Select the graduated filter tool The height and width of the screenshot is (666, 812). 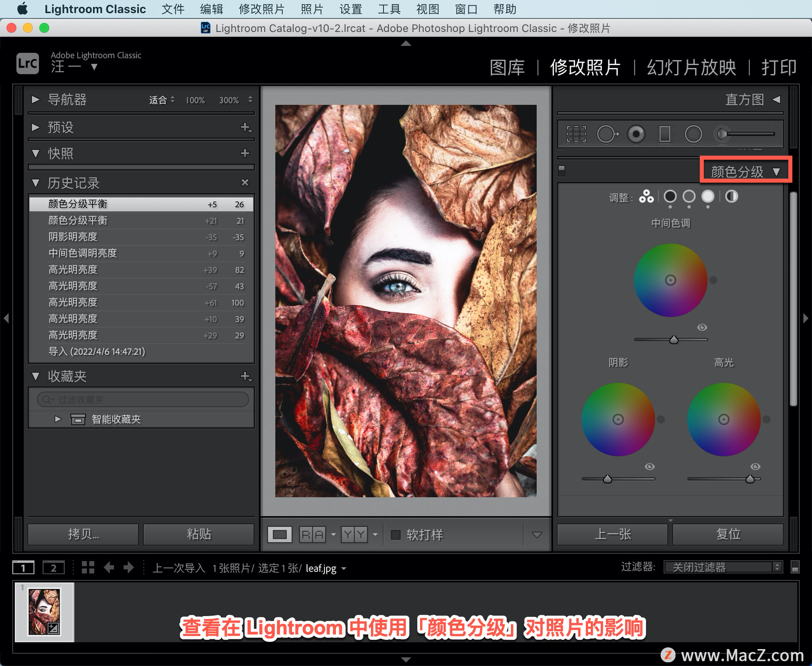coord(665,134)
